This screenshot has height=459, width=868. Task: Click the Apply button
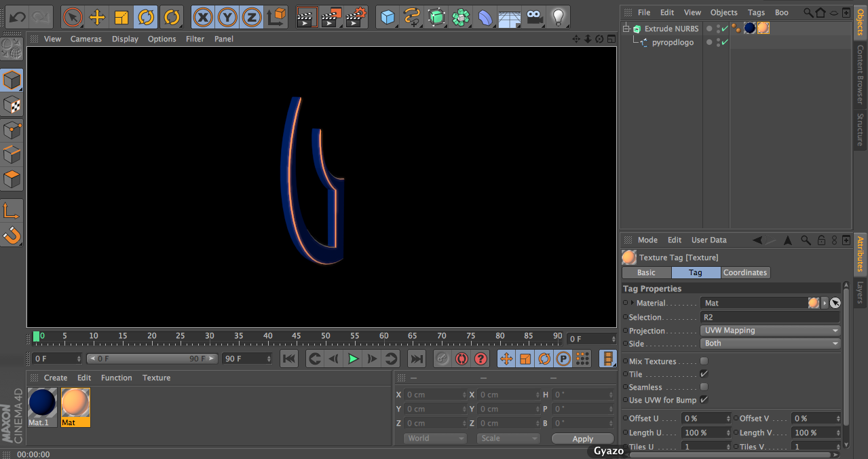[x=582, y=439]
